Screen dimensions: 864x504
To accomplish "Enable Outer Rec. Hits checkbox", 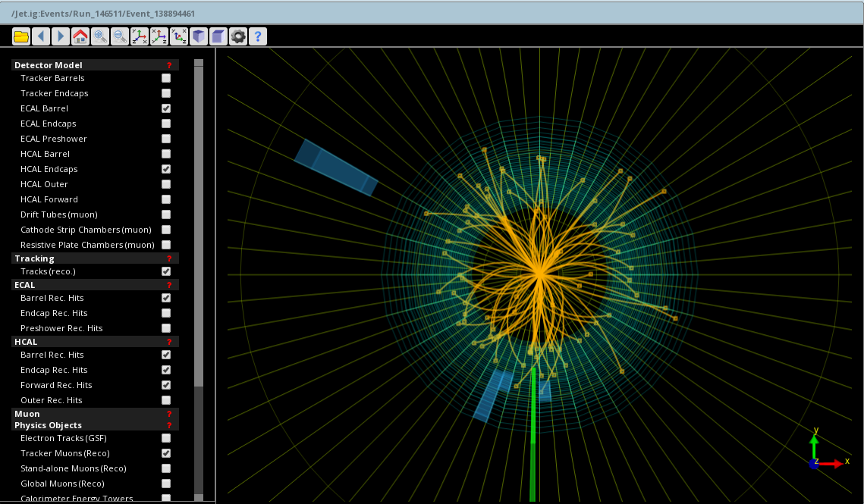I will click(x=166, y=400).
